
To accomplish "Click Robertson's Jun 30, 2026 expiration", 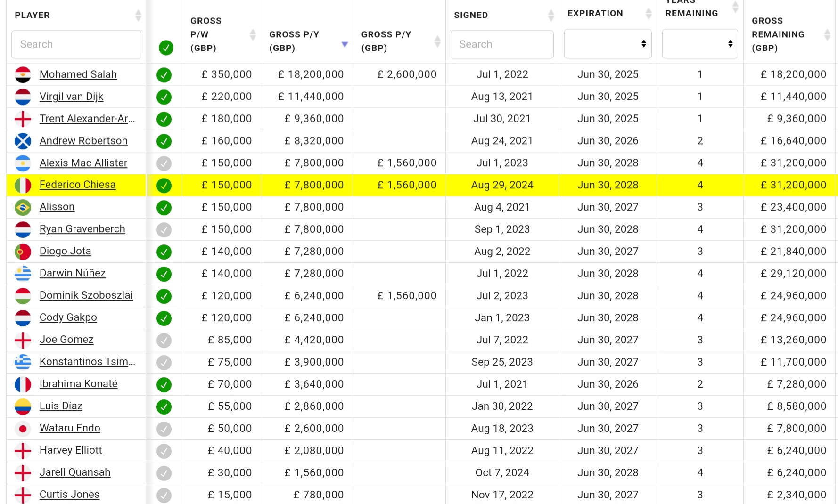I will [608, 141].
